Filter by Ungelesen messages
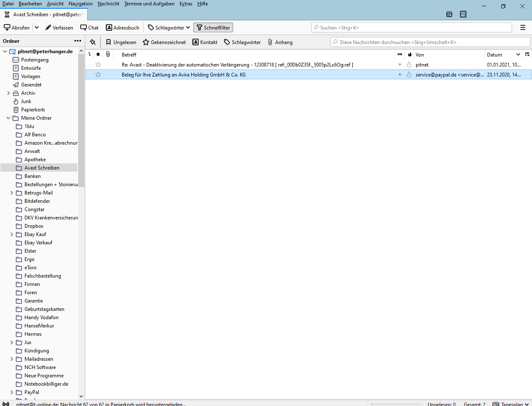532x406 pixels. click(121, 42)
